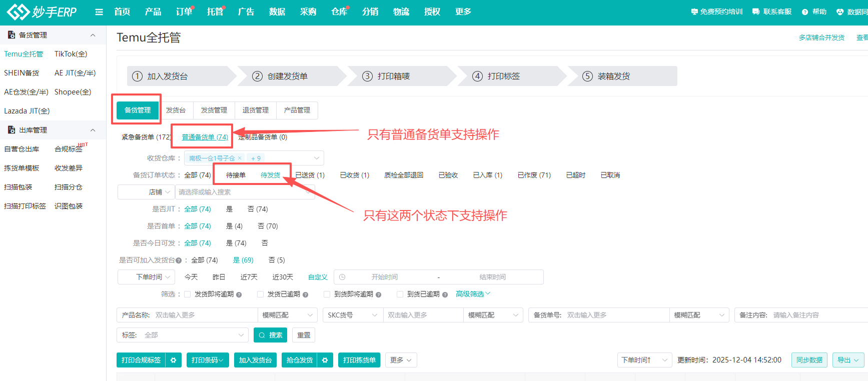Open the 帮助 help menu
Screen dimensions: 868x381
[x=814, y=11]
